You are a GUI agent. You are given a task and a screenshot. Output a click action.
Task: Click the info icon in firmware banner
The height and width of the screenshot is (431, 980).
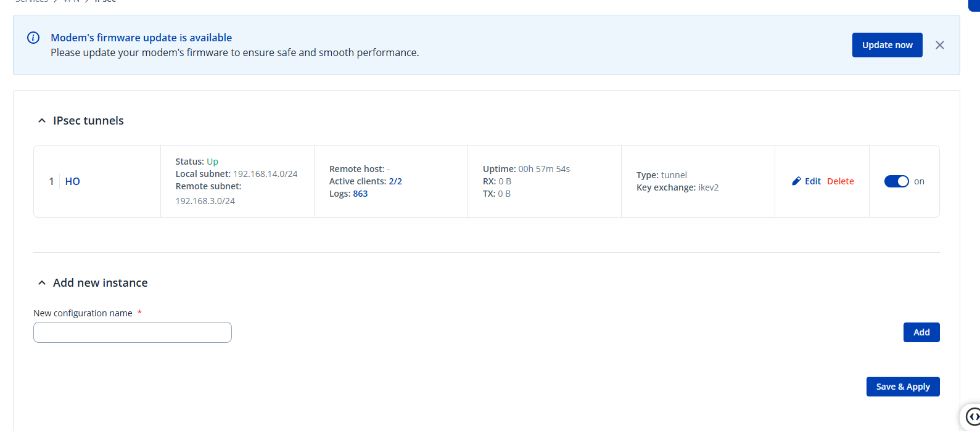33,38
